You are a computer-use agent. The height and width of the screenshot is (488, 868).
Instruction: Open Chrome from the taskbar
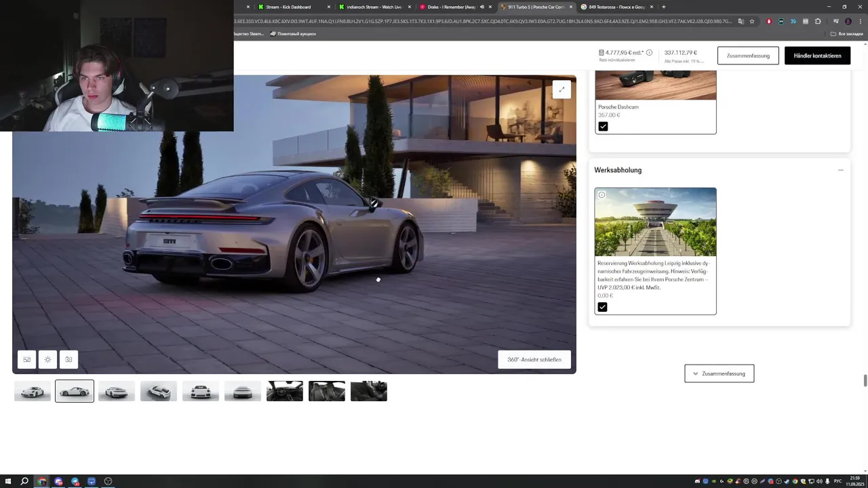[x=42, y=481]
